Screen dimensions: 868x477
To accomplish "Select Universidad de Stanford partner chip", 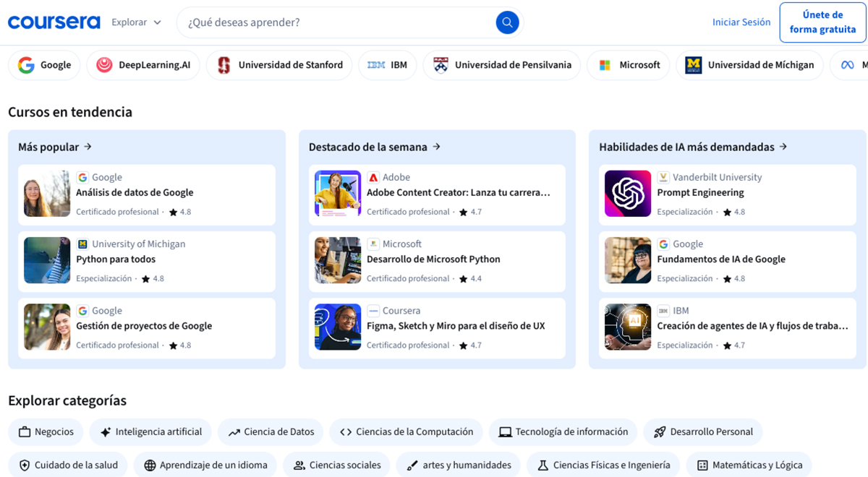I will [x=279, y=65].
